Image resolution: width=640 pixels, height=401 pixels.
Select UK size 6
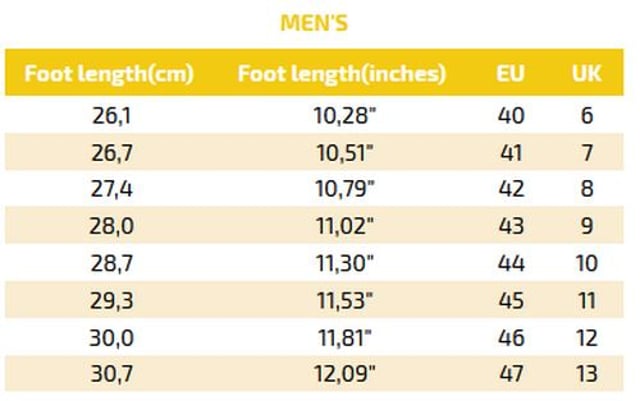[587, 116]
